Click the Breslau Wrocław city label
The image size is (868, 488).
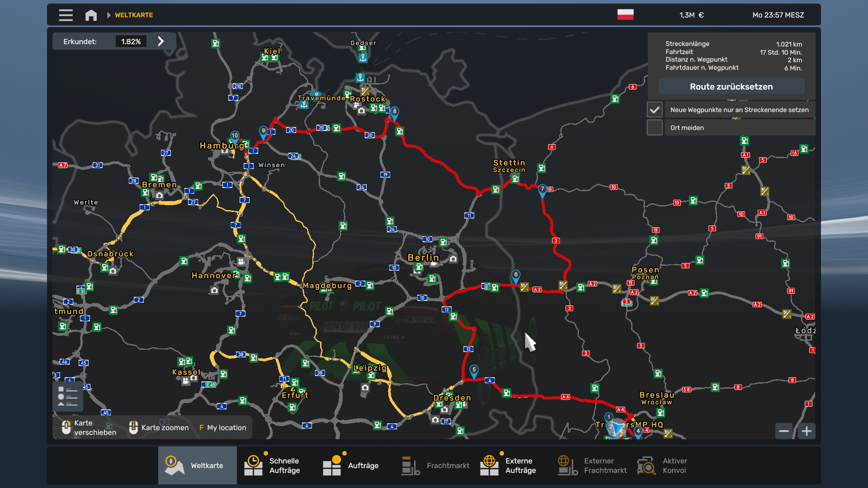[x=657, y=398]
